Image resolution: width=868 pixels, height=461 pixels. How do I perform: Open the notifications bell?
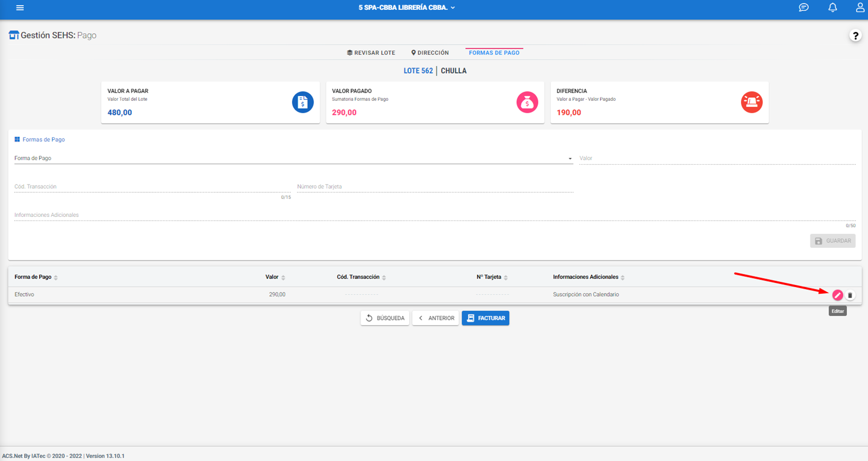[832, 8]
